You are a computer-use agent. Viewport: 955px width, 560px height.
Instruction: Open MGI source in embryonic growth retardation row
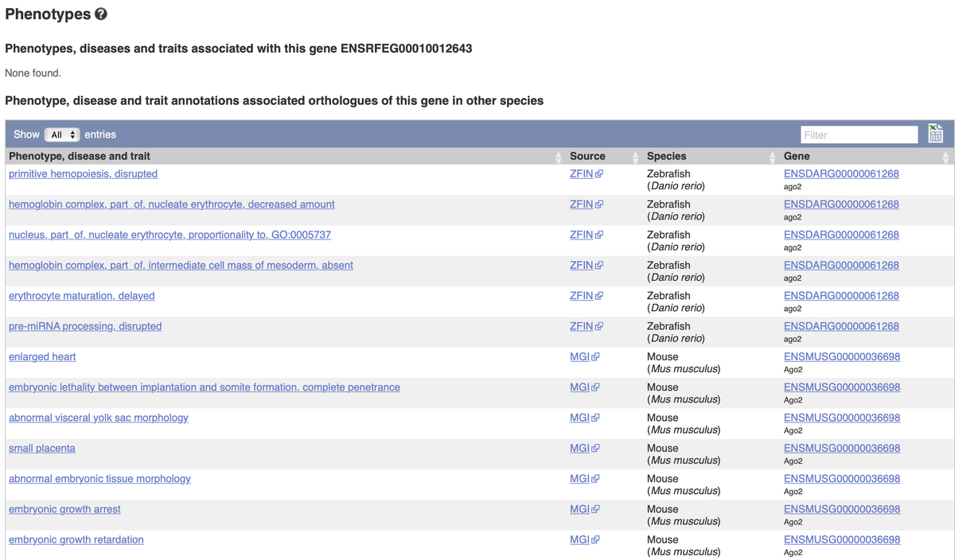point(584,539)
